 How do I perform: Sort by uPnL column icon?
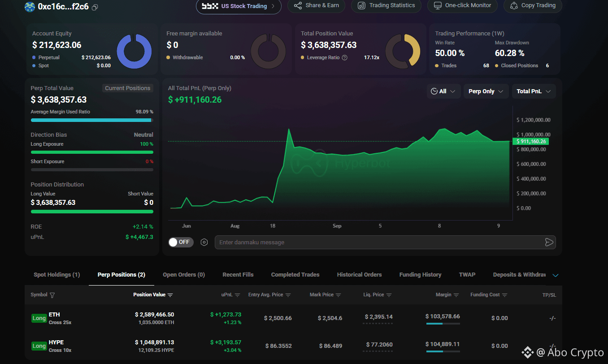(238, 295)
